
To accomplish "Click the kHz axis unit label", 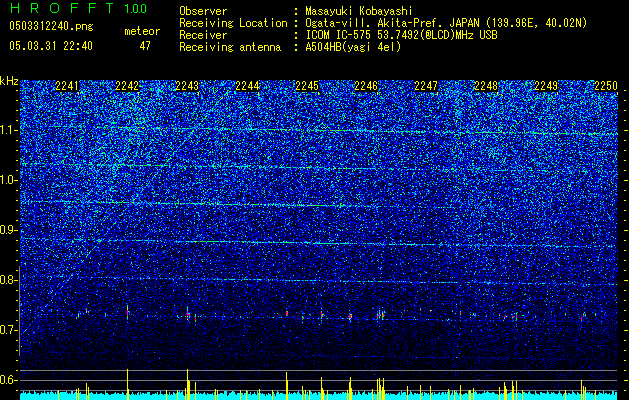I will click(x=9, y=81).
